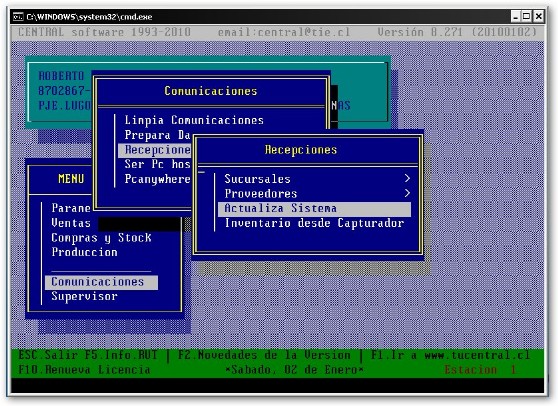Choose Inventario desde Capturador option

[314, 223]
